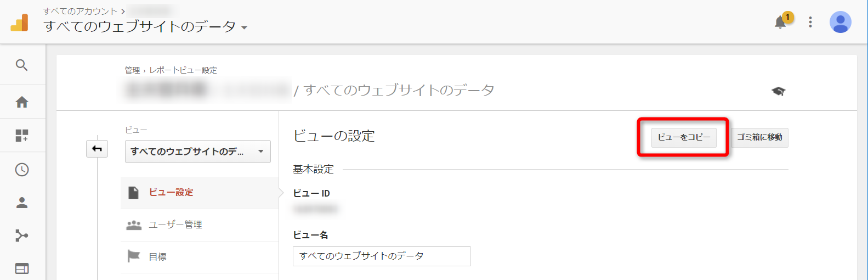Open the Customization dashboard icon
The image size is (868, 280).
point(22,136)
